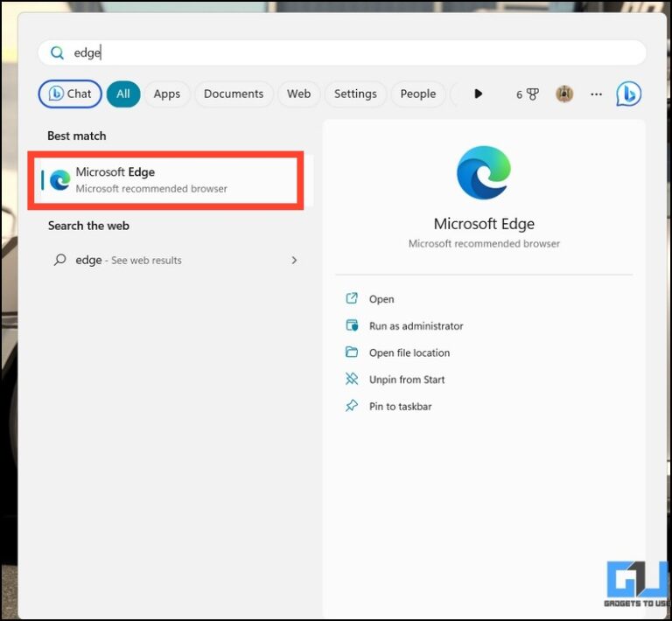Switch to the Documents filter
672x621 pixels.
click(234, 94)
